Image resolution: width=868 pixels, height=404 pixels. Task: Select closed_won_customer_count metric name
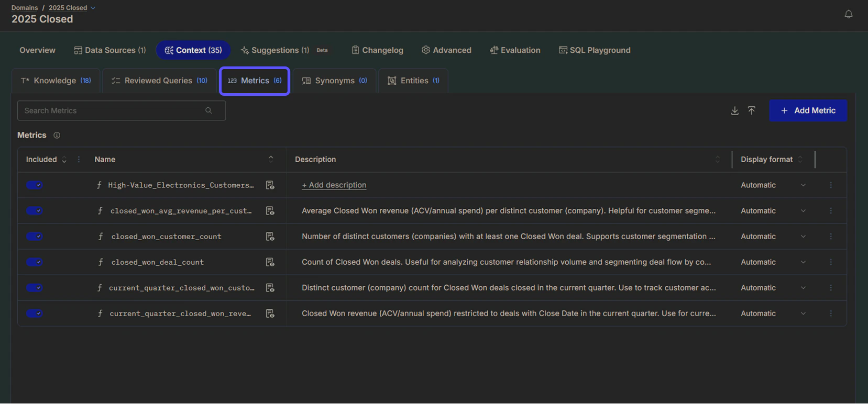pyautogui.click(x=166, y=237)
